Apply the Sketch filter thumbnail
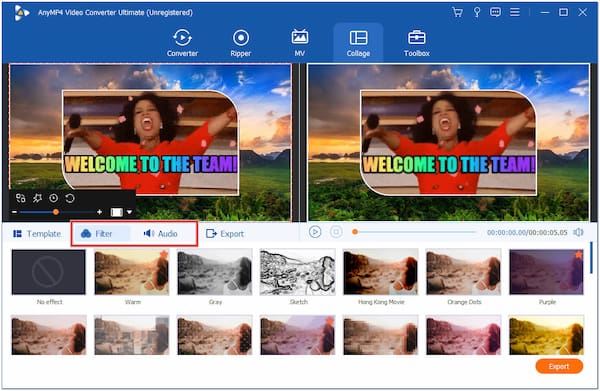This screenshot has width=600, height=391. coord(298,272)
